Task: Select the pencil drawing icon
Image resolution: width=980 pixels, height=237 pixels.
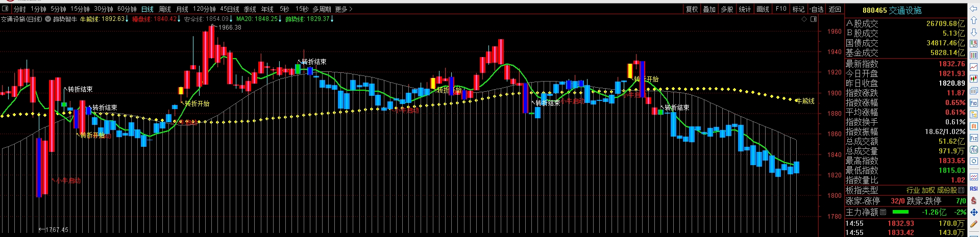Action: tap(973, 224)
